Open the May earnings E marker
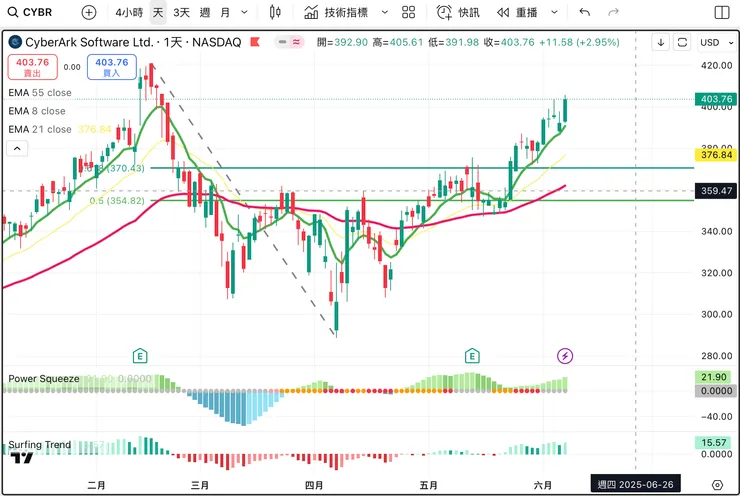Viewport: 740px width, 496px height. coord(472,355)
